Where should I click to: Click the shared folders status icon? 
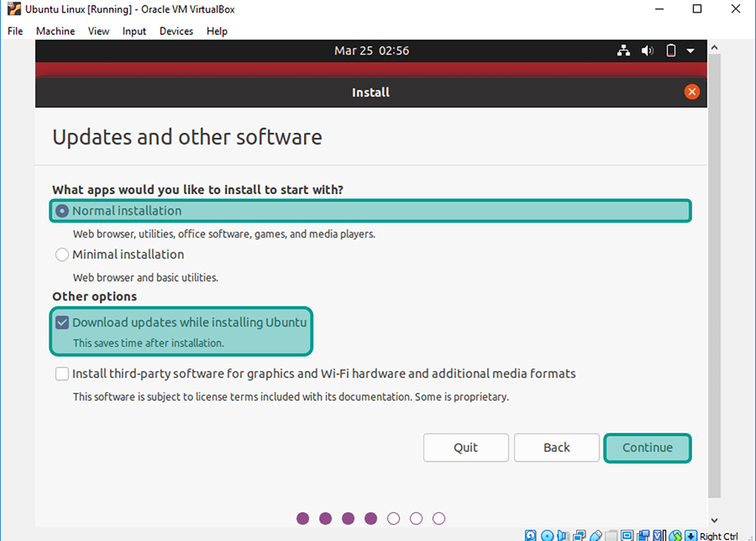click(x=611, y=535)
